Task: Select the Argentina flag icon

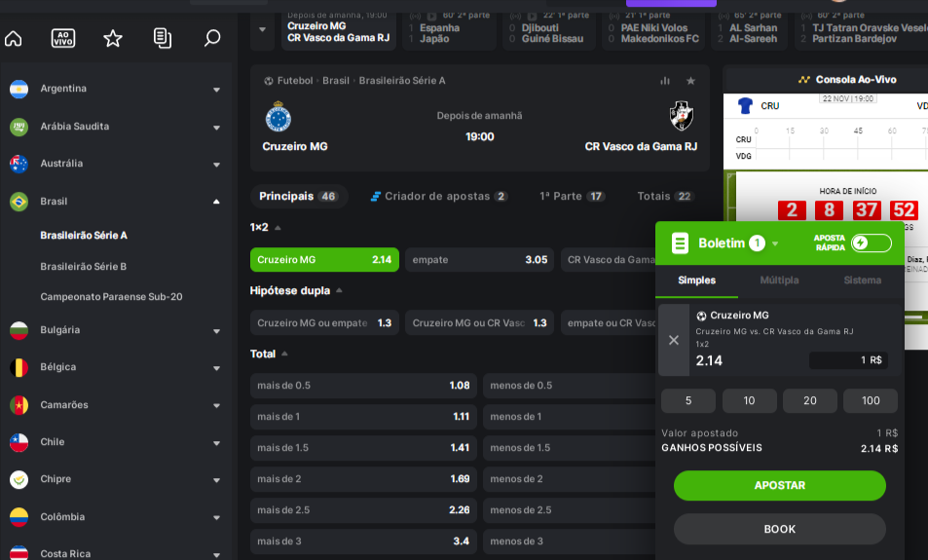Action: 19,89
